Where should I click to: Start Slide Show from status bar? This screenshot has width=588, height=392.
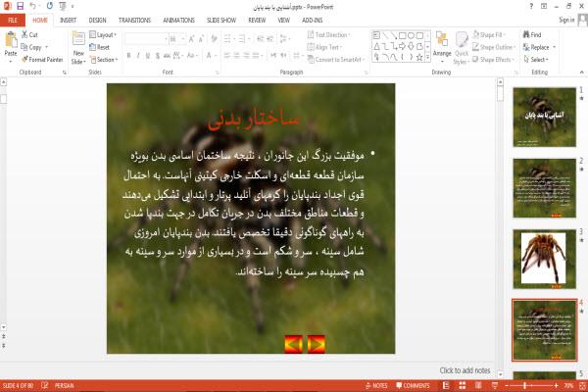coord(495,385)
